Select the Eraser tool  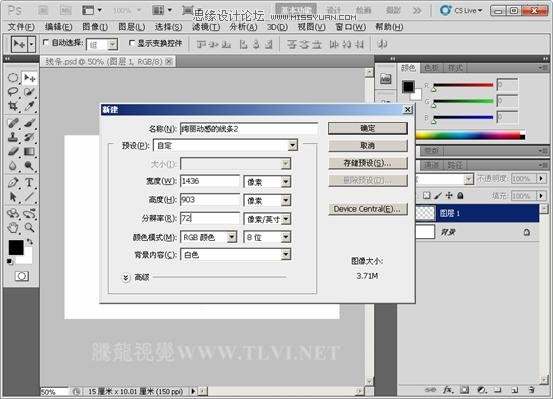click(x=13, y=151)
